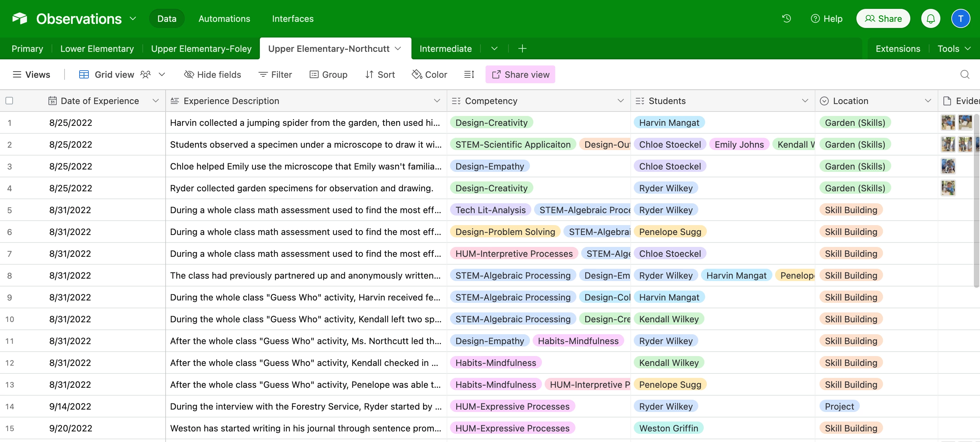Click the white Share button
980x442 pixels.
click(883, 18)
